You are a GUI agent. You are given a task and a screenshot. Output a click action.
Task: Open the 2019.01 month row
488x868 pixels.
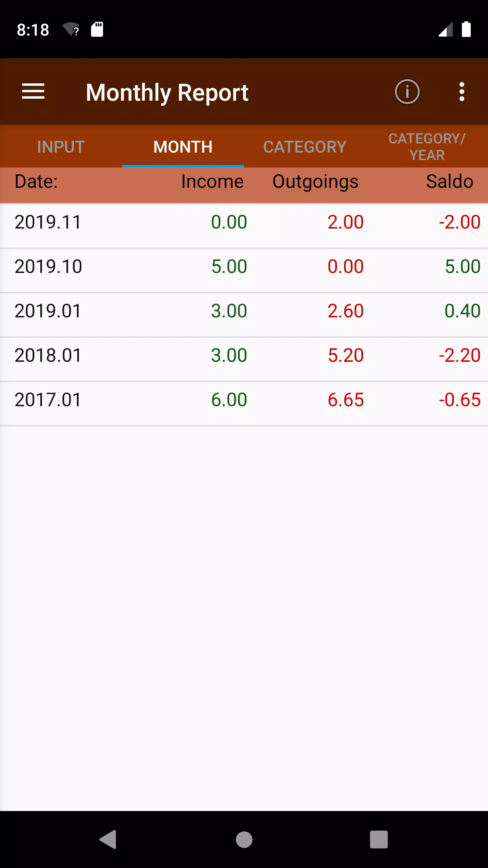[x=244, y=315]
